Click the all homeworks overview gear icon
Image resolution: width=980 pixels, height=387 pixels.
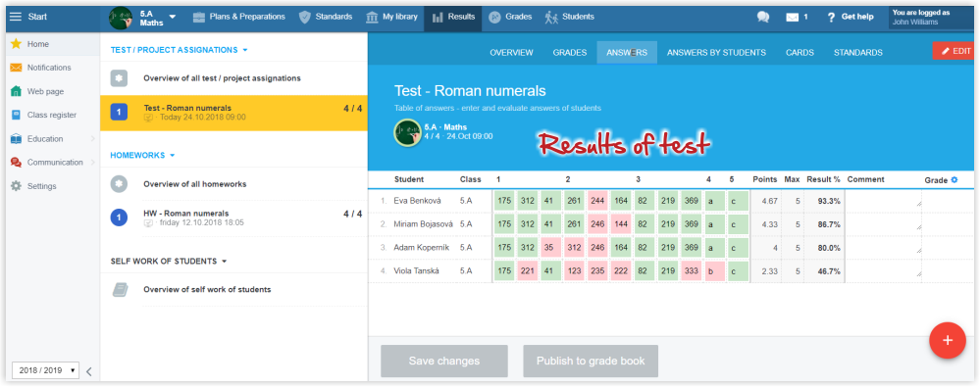[x=119, y=184]
